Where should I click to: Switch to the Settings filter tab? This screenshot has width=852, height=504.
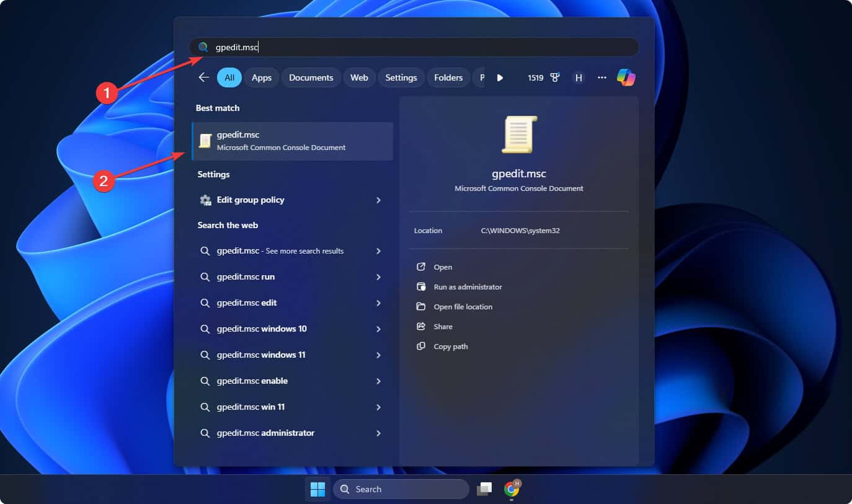tap(401, 77)
